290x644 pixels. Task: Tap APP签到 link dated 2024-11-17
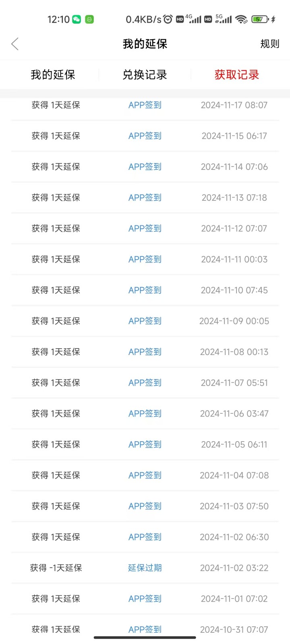pyautogui.click(x=145, y=105)
